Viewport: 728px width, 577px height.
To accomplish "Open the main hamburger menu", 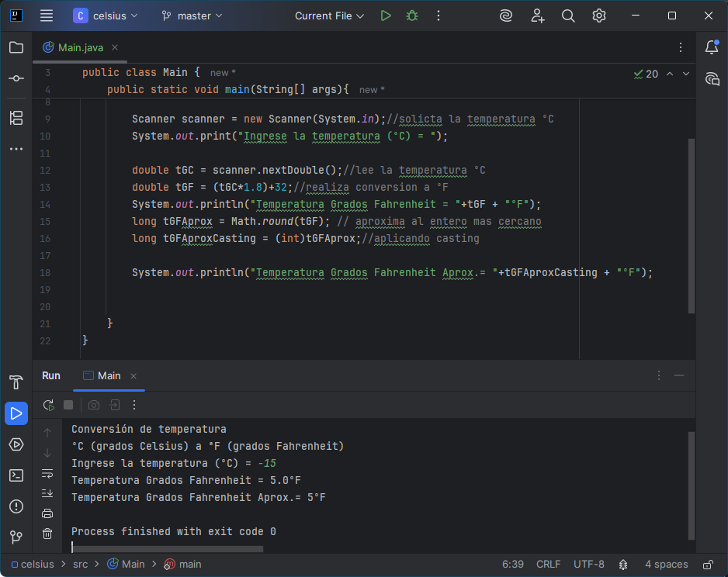I will (47, 16).
